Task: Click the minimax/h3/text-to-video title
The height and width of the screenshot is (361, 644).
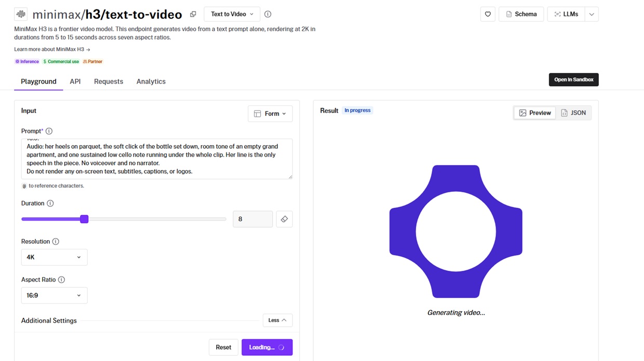Action: 107,15
